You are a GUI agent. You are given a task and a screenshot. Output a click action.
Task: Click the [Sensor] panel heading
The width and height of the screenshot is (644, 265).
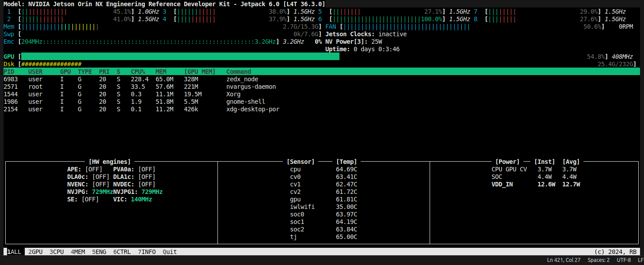point(301,162)
